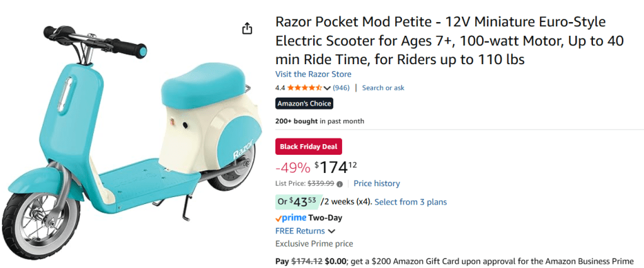Click the FREE Returns link text

tap(300, 231)
